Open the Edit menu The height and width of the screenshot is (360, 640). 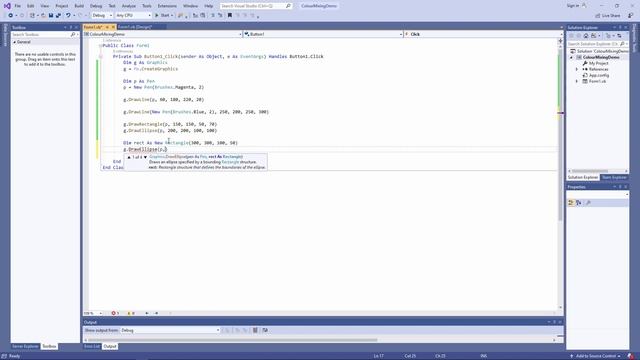tap(31, 6)
